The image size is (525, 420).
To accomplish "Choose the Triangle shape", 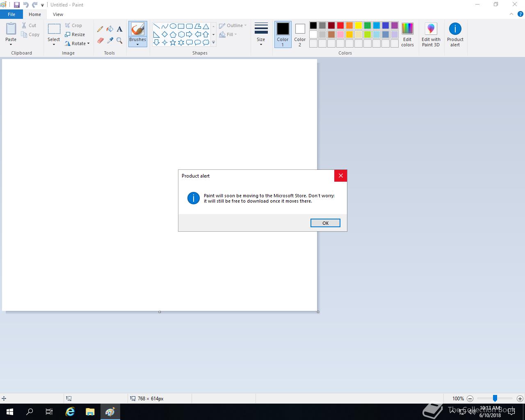I will (x=205, y=26).
